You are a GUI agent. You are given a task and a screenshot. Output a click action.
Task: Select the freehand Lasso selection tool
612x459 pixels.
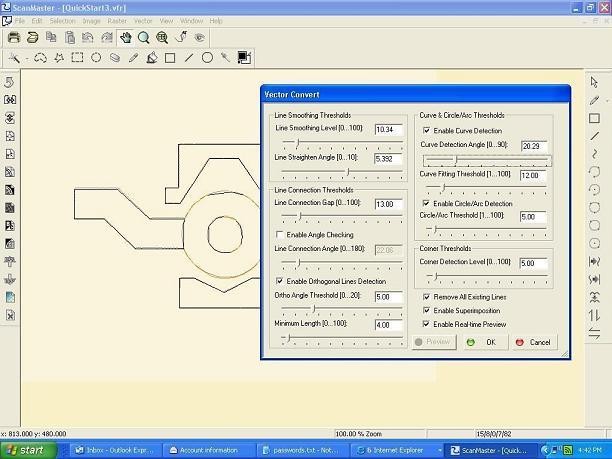40,58
